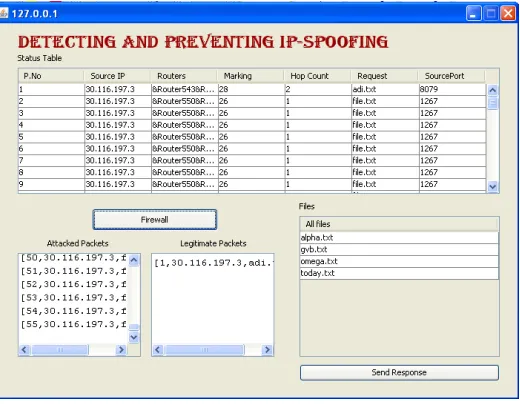The width and height of the screenshot is (520, 404).
Task: Click the status table scroll up arrow
Action: tap(493, 90)
